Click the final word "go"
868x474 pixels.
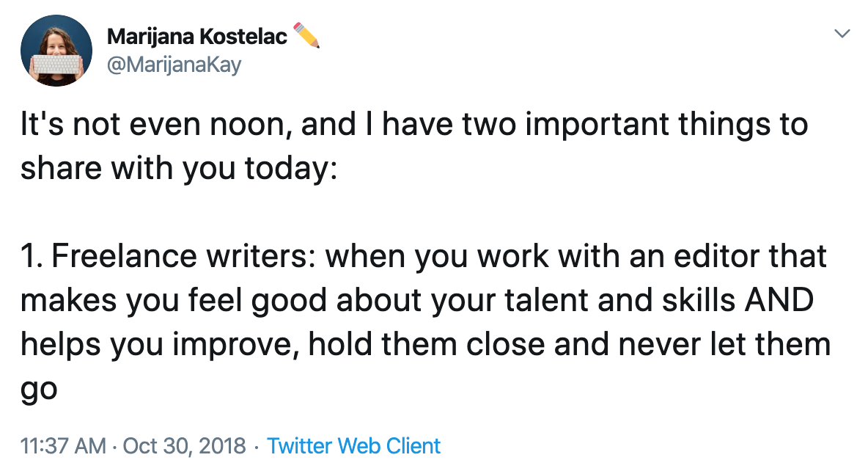click(x=38, y=388)
